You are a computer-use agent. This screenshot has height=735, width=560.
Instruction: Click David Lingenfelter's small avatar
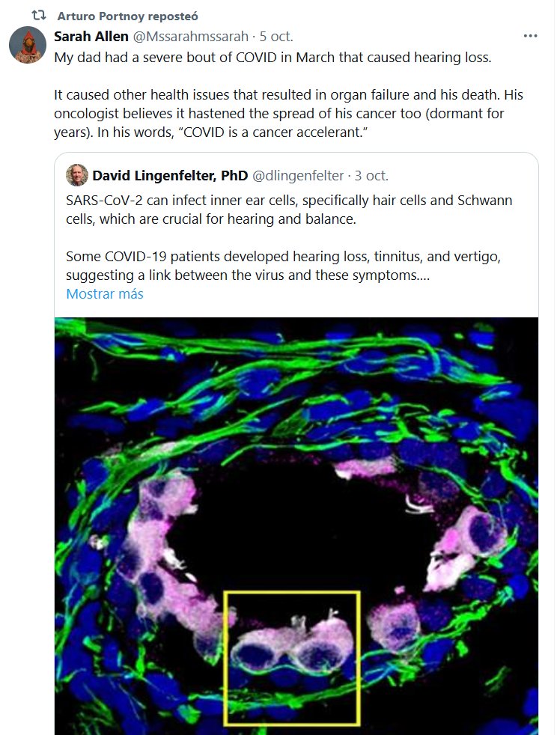[76, 175]
